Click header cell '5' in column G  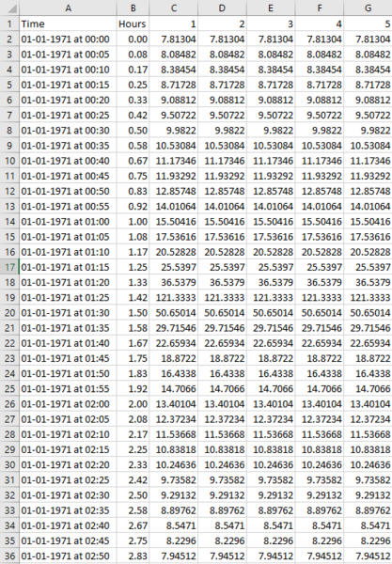coord(368,23)
